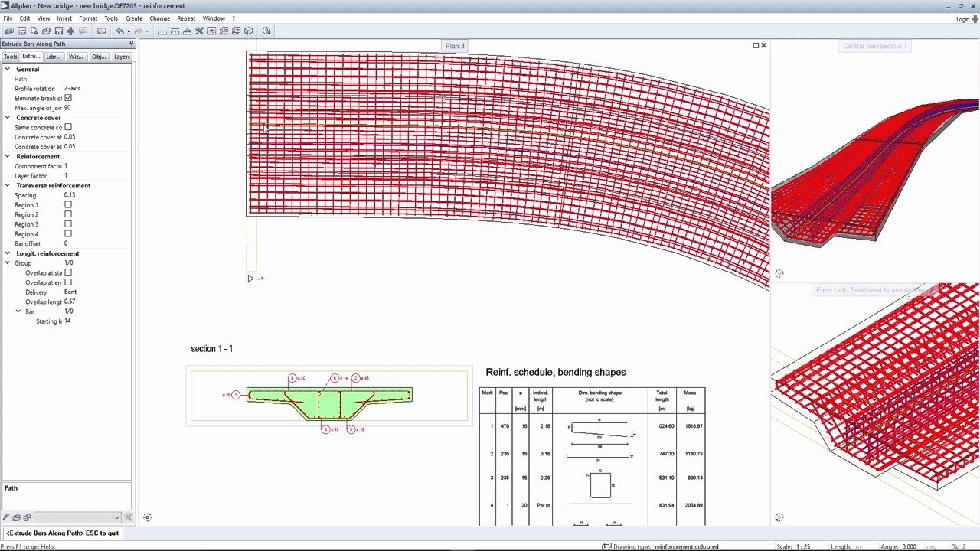Collapse the Concrete cover section
Viewport: 980px width, 551px height.
click(x=8, y=118)
